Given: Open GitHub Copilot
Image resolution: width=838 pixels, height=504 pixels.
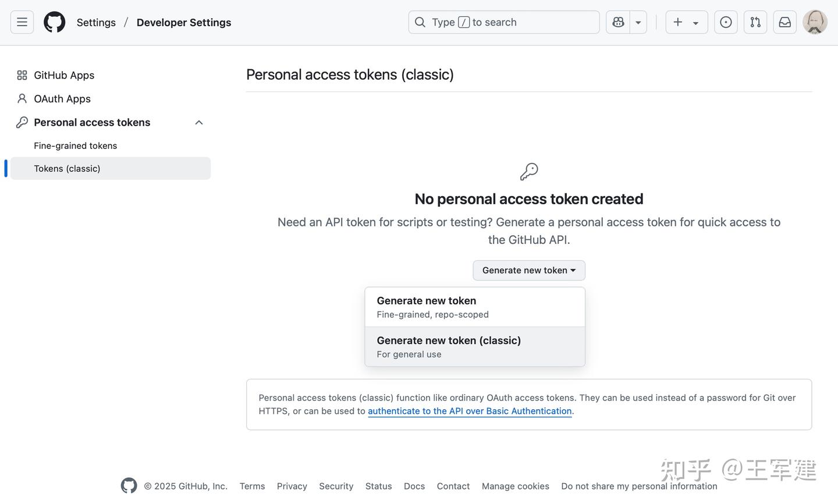Looking at the screenshot, I should [617, 22].
